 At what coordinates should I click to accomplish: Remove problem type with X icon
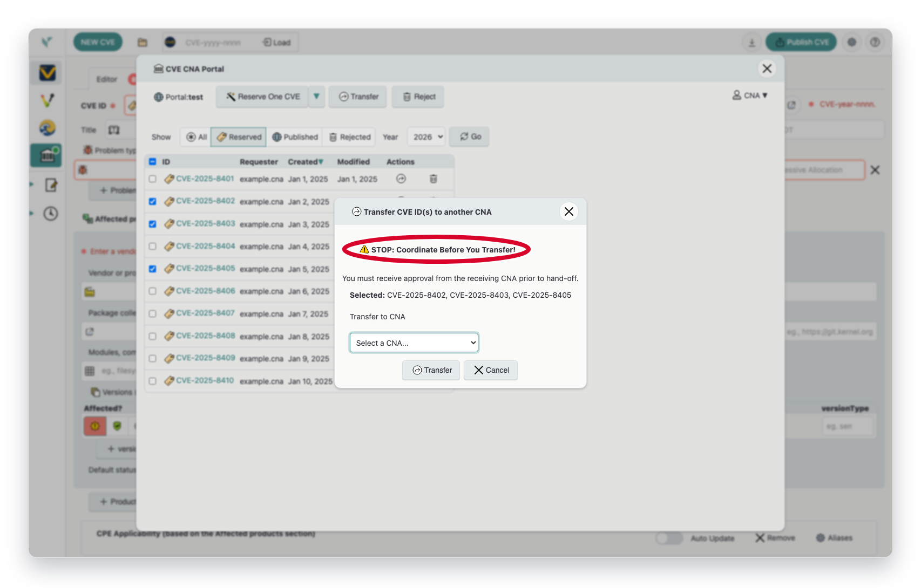click(875, 170)
